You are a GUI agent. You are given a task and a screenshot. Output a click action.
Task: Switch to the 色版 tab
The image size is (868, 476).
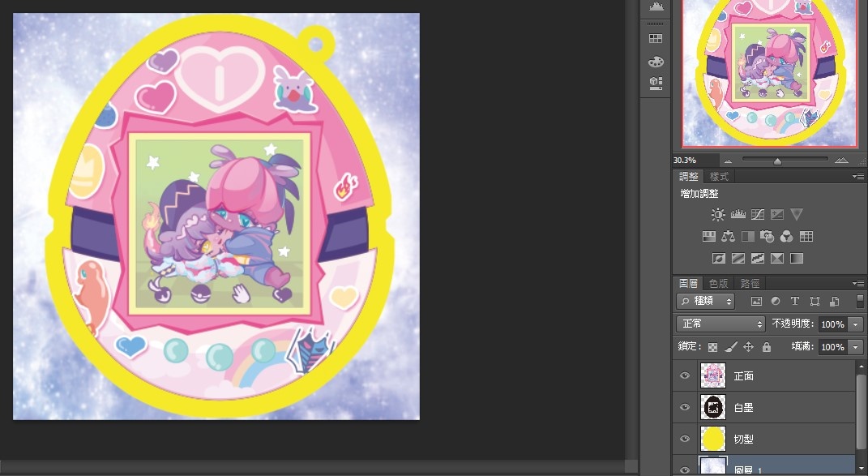[719, 283]
